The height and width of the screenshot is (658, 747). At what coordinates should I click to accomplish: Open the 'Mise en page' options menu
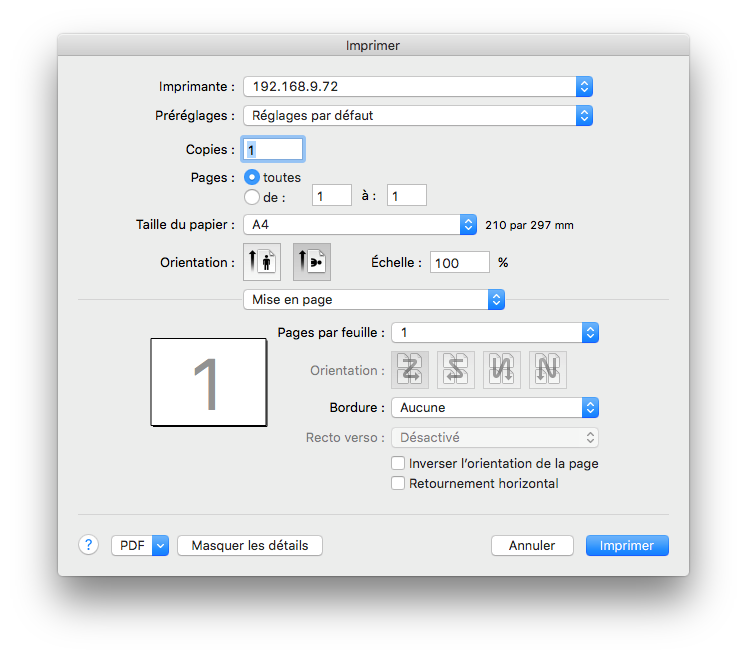point(374,299)
